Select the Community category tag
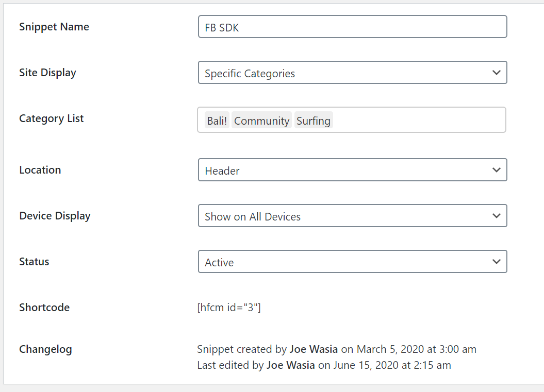The height and width of the screenshot is (392, 544). coord(261,120)
